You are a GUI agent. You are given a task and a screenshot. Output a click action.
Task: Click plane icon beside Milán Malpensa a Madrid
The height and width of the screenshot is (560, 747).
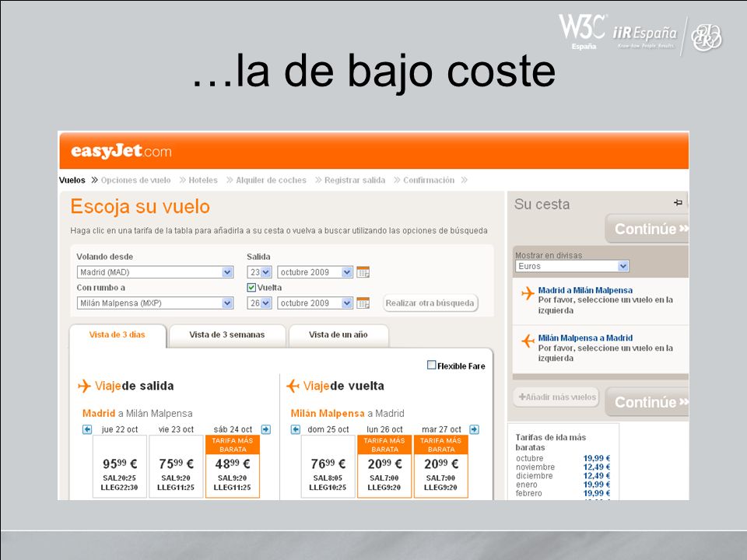[528, 341]
